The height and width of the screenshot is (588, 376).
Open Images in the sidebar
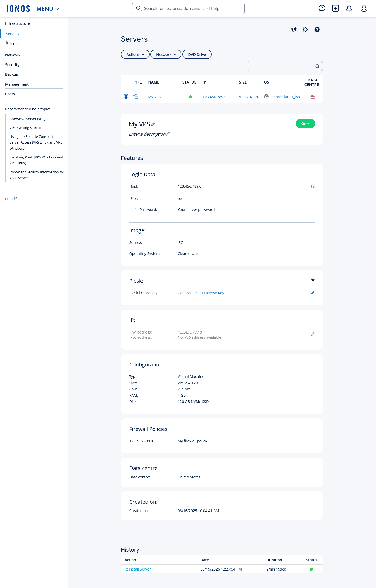coord(12,43)
